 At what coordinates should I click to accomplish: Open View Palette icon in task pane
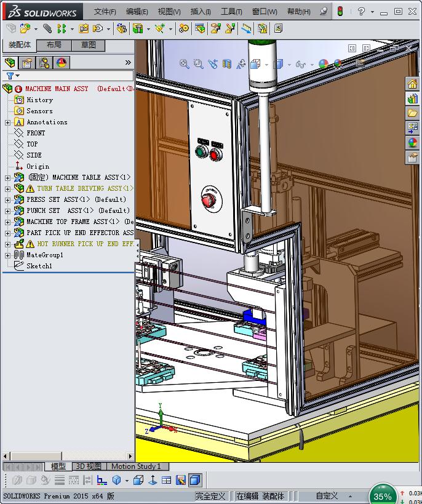pos(412,127)
